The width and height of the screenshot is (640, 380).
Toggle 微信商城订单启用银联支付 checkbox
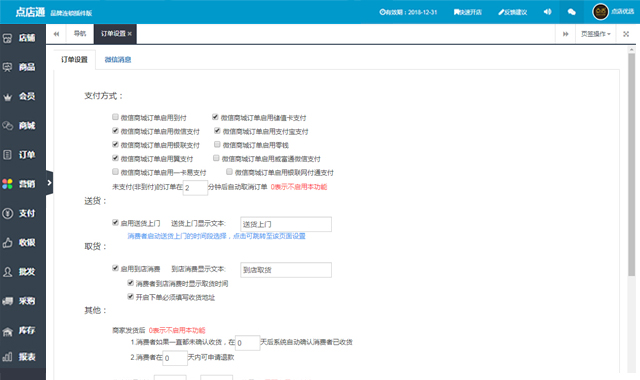click(x=116, y=144)
